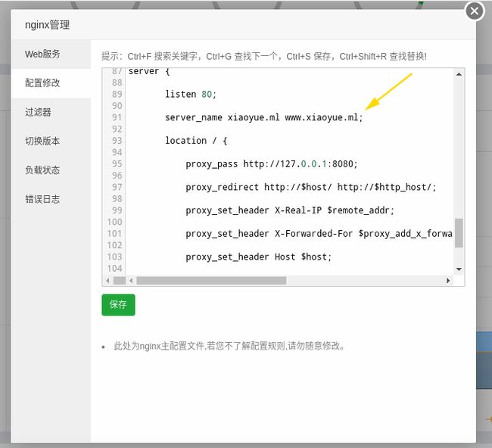Click line number 91 in gutter
This screenshot has width=492, height=448.
pos(117,117)
